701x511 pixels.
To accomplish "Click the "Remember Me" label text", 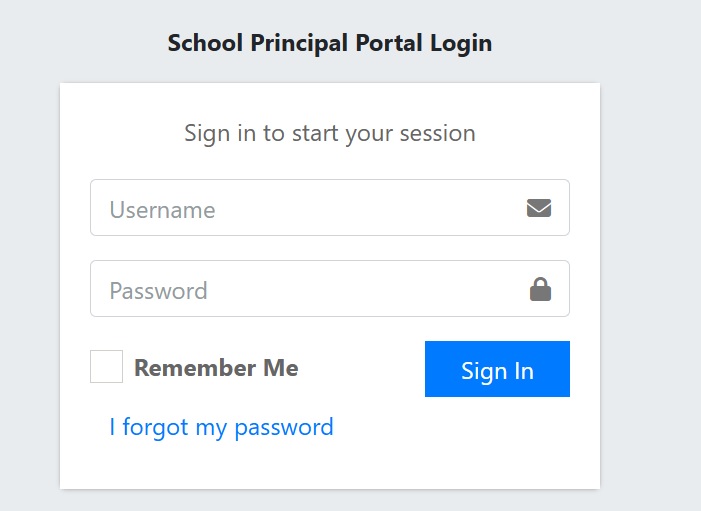I will (216, 368).
